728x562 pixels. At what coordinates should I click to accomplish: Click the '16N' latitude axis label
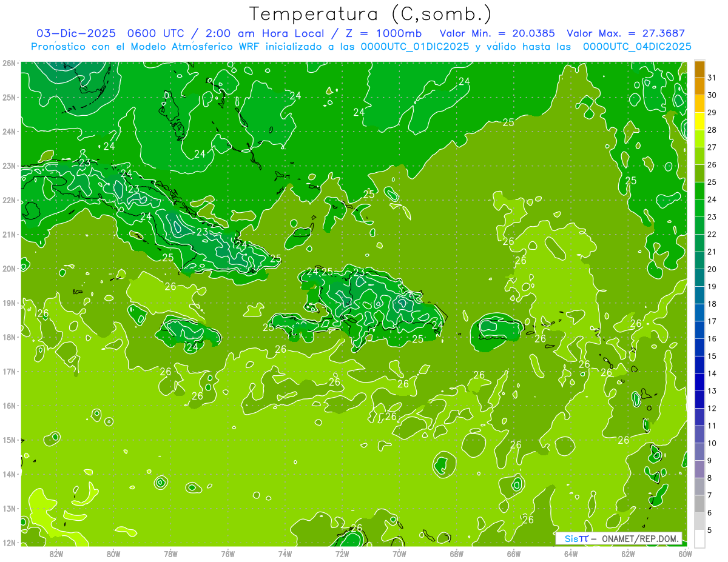click(8, 406)
